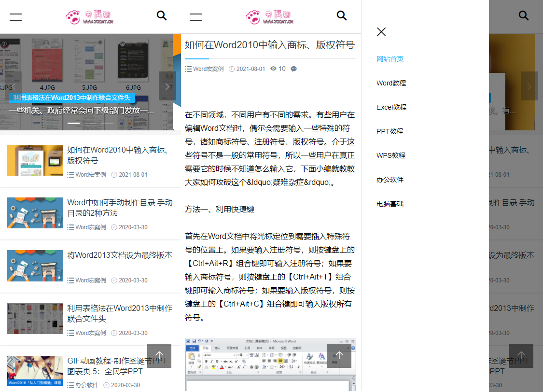Click back-to-top arrow in article panel
Image resolution: width=543 pixels, height=392 pixels.
(339, 356)
